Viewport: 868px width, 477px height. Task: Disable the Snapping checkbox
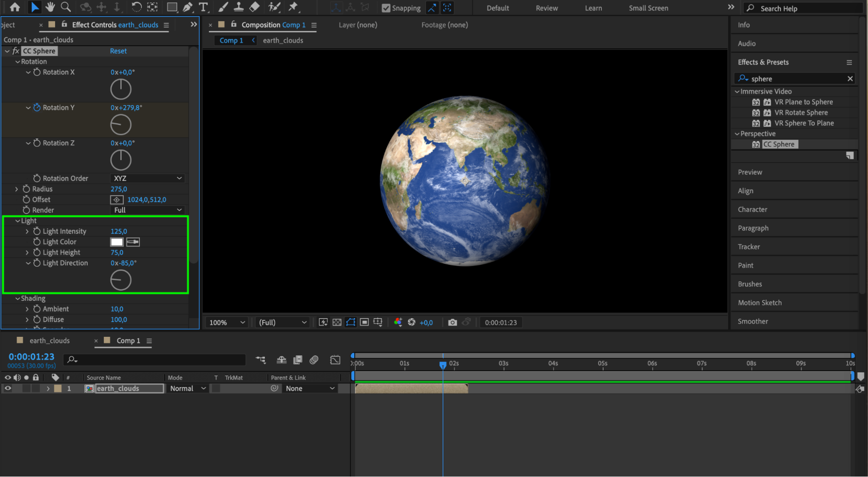click(x=386, y=8)
